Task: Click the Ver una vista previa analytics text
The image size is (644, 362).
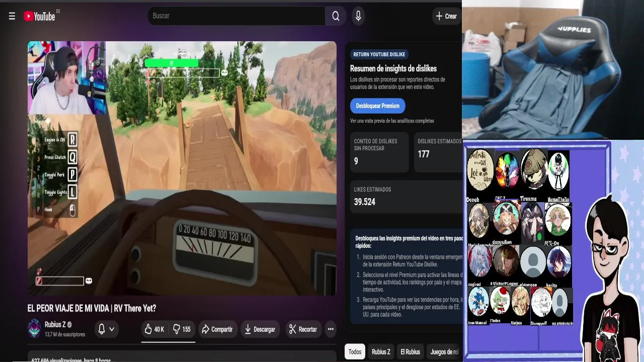Action: tap(392, 121)
